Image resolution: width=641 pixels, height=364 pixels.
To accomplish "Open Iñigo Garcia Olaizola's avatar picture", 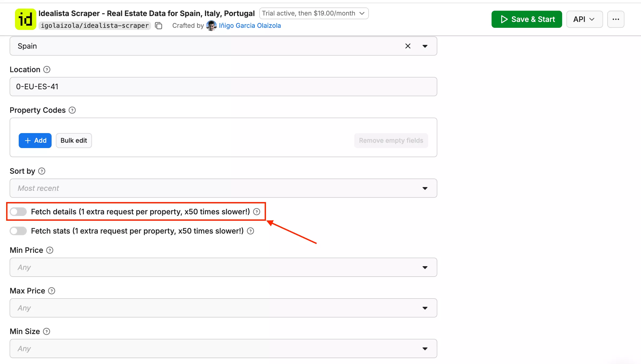I will click(211, 26).
